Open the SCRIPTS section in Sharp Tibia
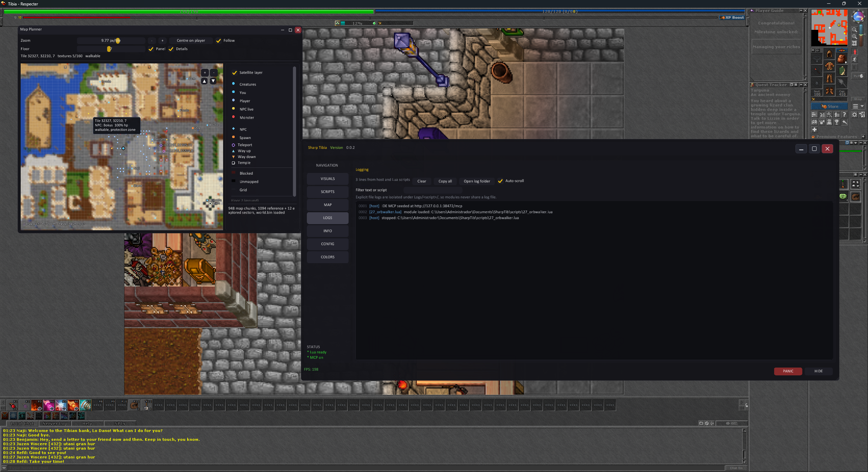 point(328,192)
